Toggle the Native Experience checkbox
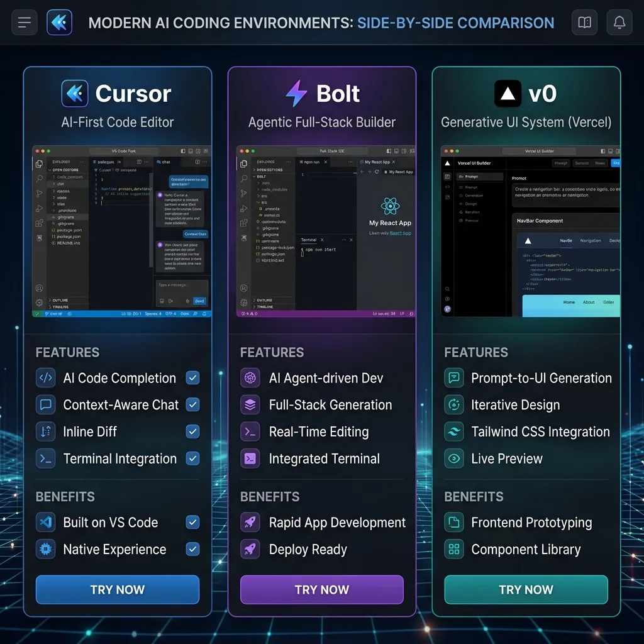This screenshot has width=644, height=644. pos(192,549)
